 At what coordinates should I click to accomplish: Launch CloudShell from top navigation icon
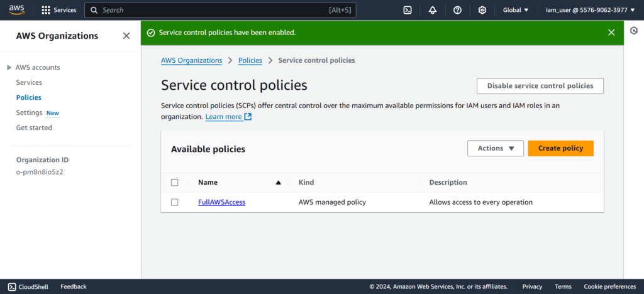click(408, 10)
